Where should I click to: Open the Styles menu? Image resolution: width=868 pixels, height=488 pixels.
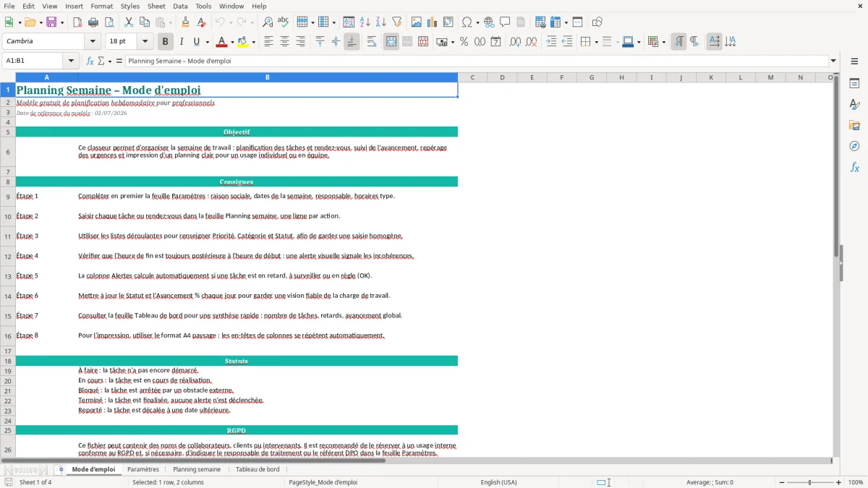(x=130, y=6)
